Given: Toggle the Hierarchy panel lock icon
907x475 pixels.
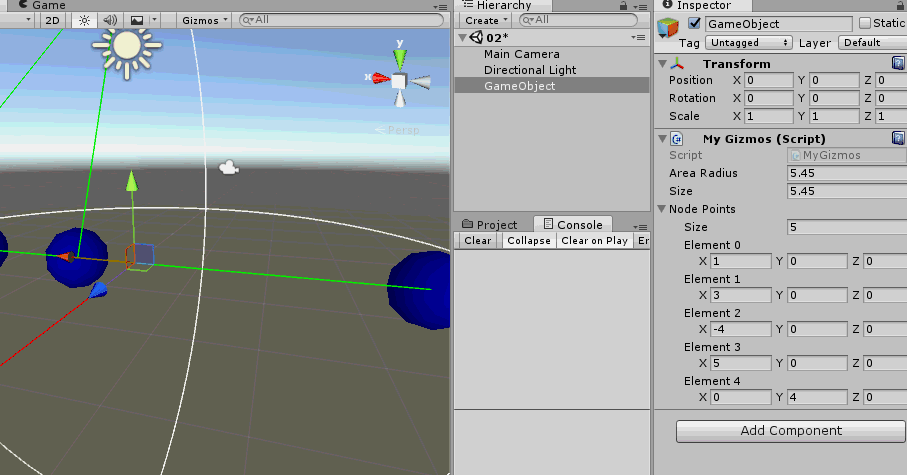Looking at the screenshot, I should pyautogui.click(x=623, y=6).
